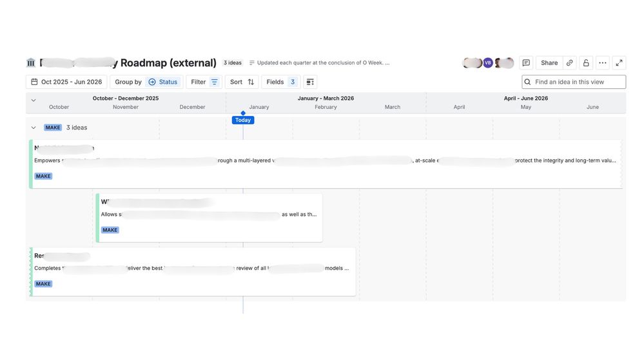Click the May month label
This screenshot has width=644, height=362.
point(526,107)
